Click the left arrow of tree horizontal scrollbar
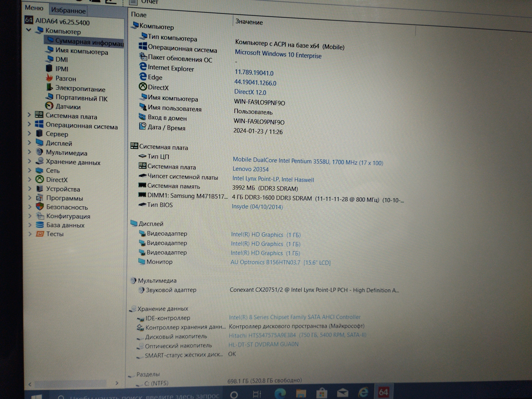The width and height of the screenshot is (532, 399). tap(30, 384)
